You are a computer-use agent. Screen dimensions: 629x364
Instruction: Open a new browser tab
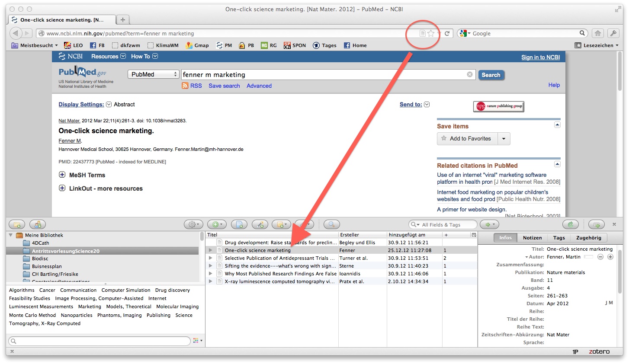click(x=123, y=19)
